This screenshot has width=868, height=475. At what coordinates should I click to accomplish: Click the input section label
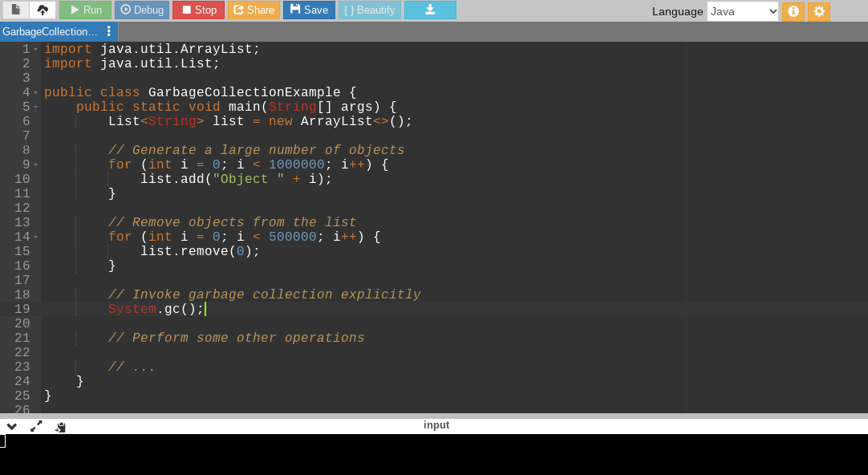click(436, 425)
